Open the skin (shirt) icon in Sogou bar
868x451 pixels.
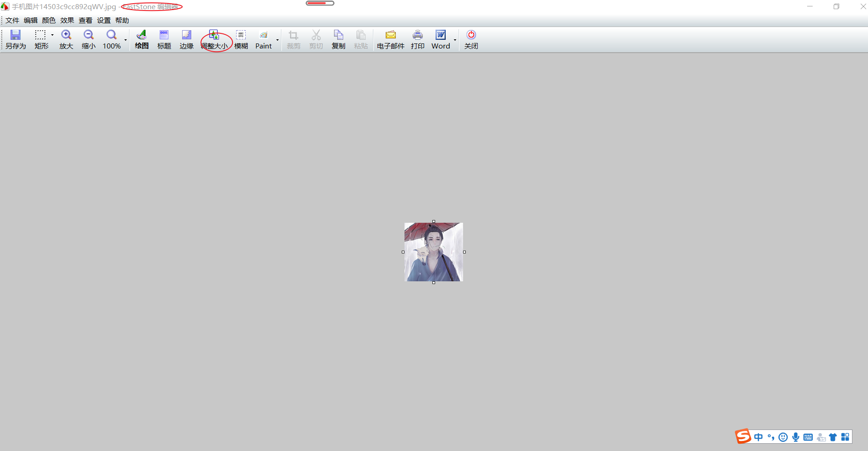833,437
